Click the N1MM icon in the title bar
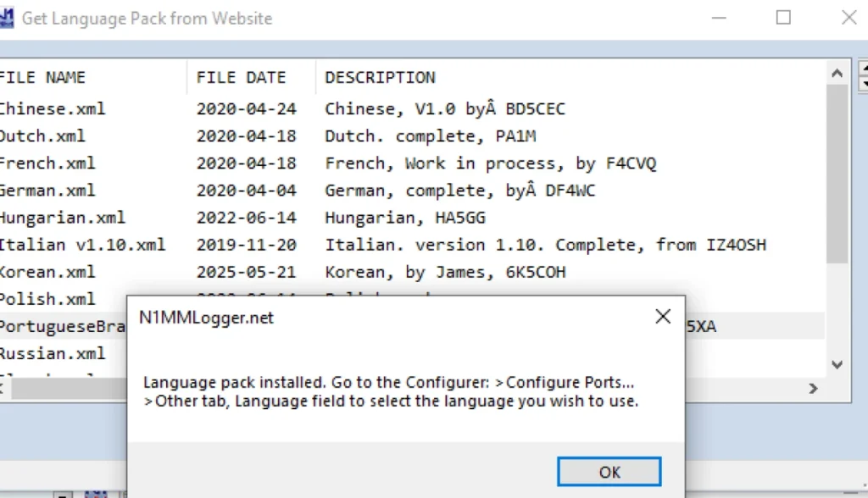The image size is (868, 498). (7, 18)
